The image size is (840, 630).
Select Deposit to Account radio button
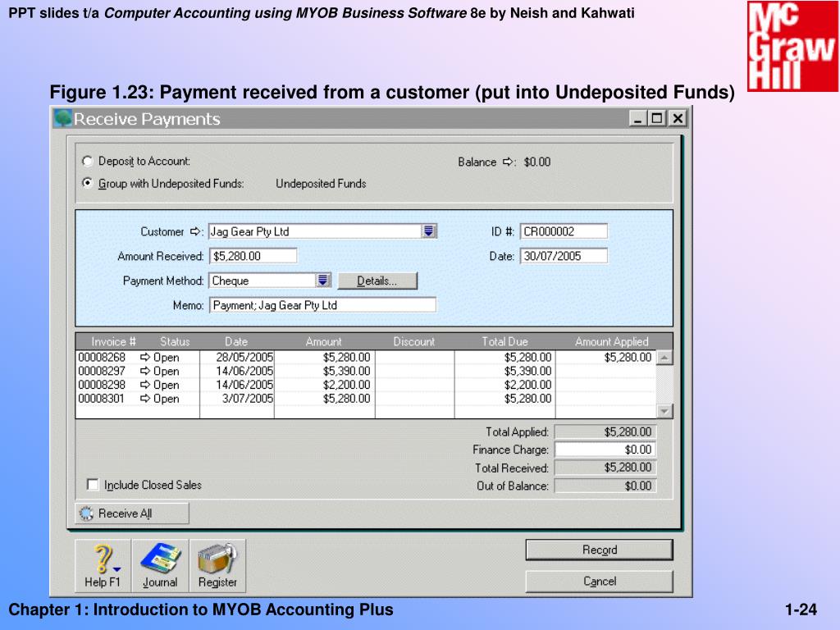[87, 162]
